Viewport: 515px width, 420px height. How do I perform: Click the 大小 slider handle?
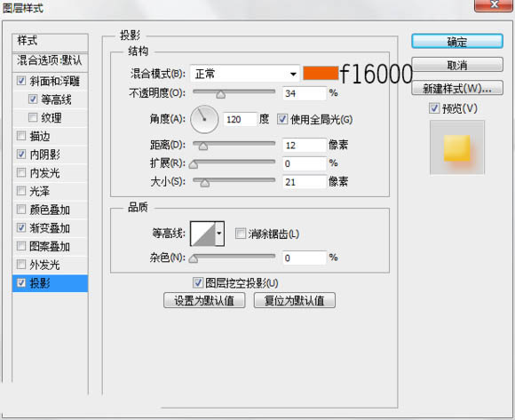point(204,183)
